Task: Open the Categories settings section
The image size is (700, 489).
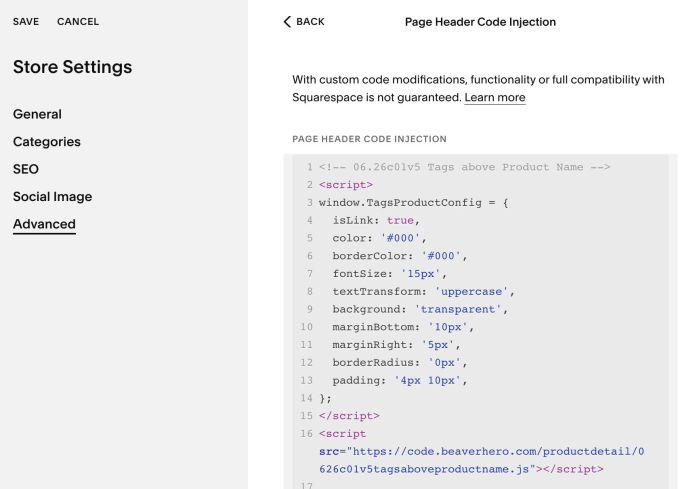Action: [x=47, y=142]
